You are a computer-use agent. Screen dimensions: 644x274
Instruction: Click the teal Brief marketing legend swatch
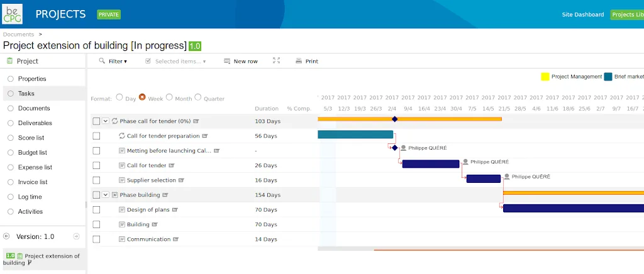coord(608,77)
